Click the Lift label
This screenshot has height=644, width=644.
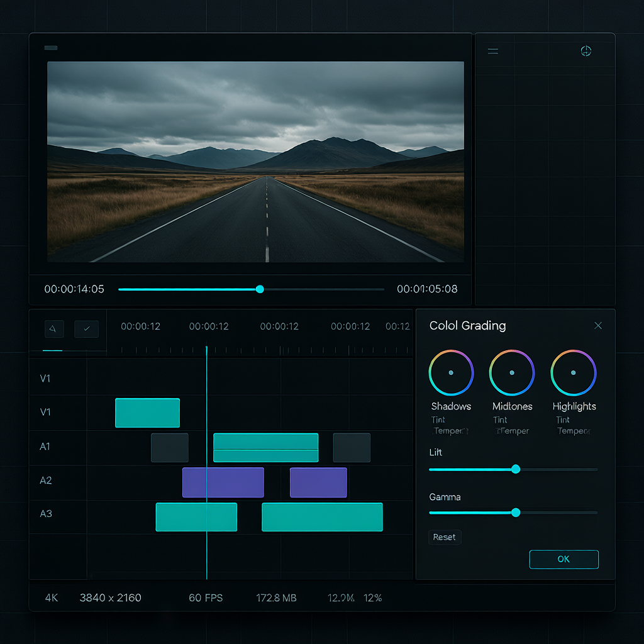click(x=435, y=452)
